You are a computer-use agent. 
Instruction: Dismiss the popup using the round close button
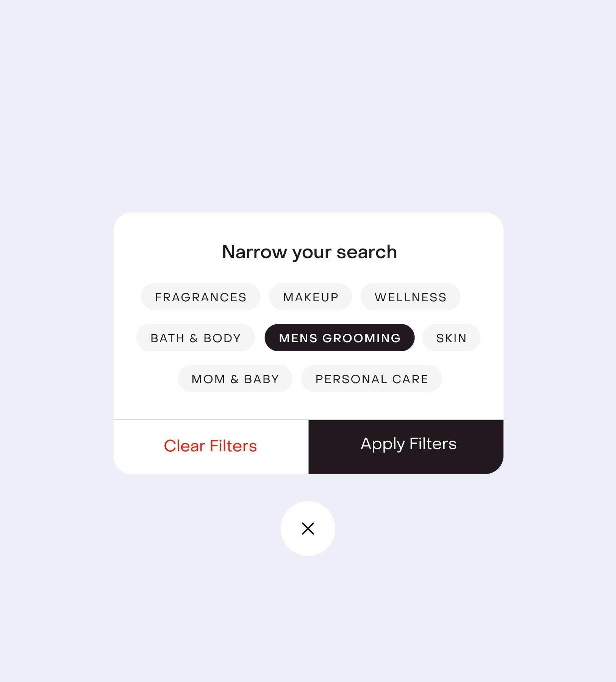pos(308,528)
